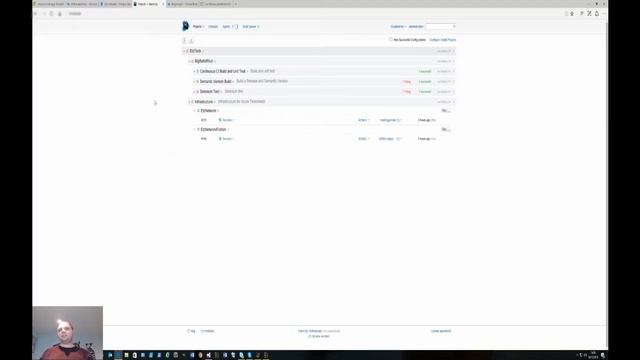Open the Projects menu in header
Image resolution: width=640 pixels, height=360 pixels.
pos(198,27)
